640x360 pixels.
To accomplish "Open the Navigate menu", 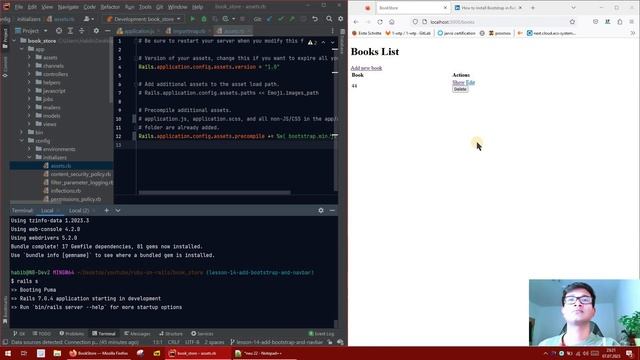I will pos(68,7).
